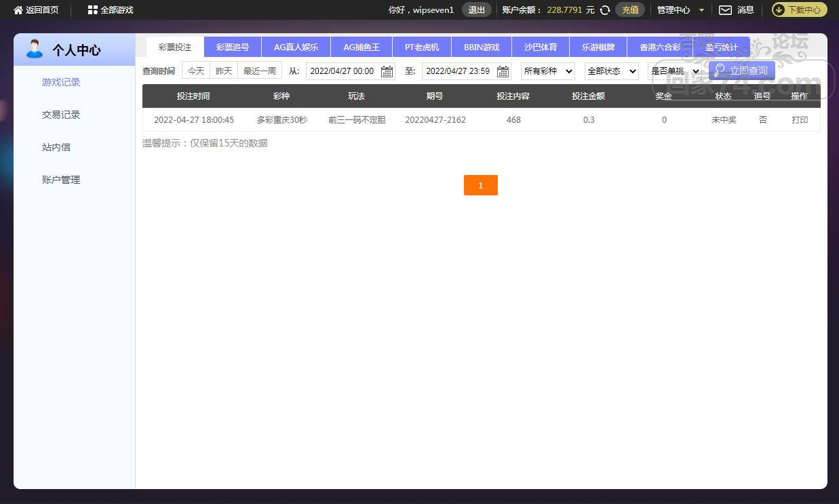Click the 全部游戏 link

tap(117, 10)
